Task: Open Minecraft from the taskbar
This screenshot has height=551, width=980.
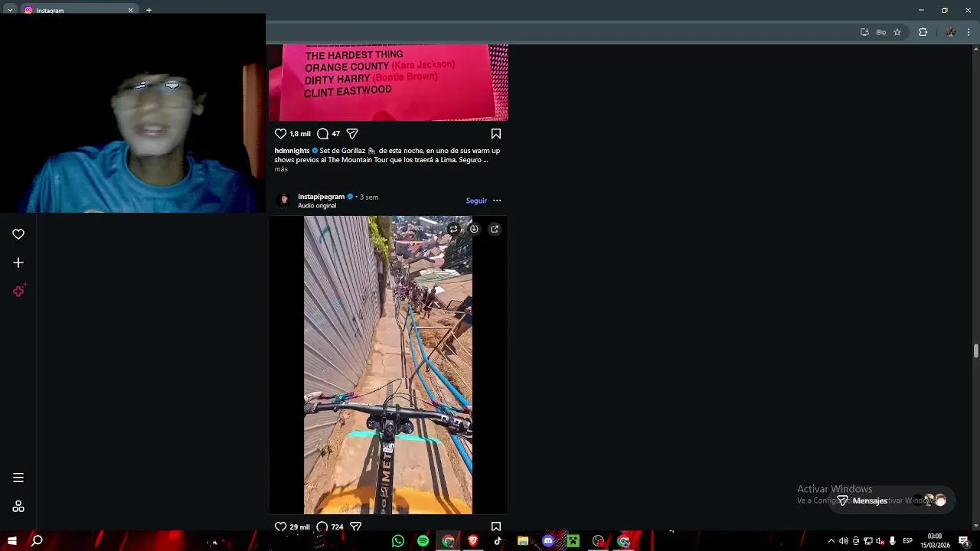Action: click(573, 541)
